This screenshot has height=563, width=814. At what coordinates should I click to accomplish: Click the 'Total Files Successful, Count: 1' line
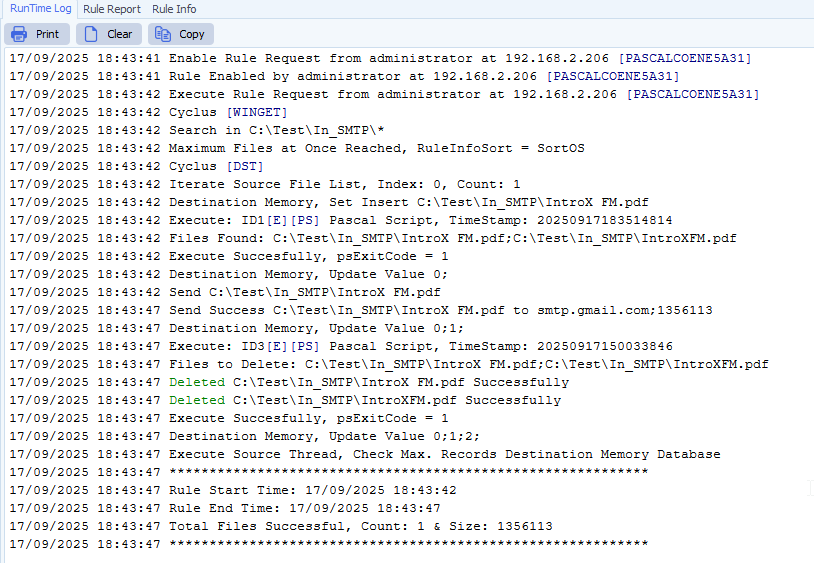(x=281, y=526)
